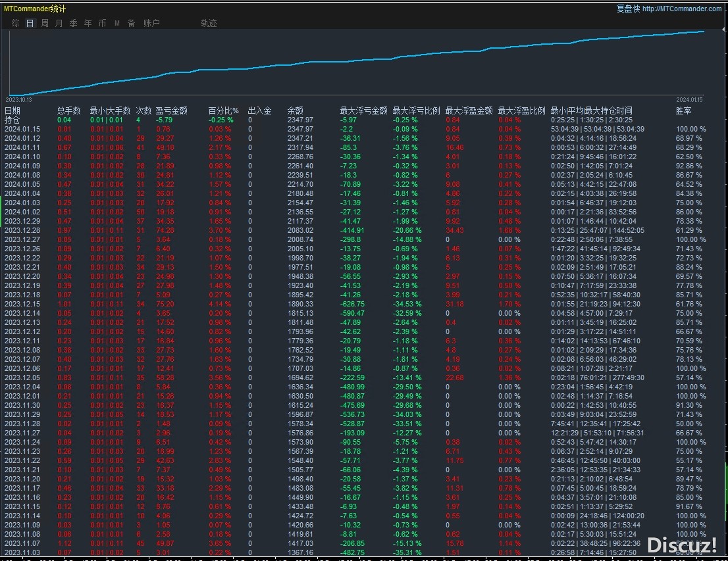Click the win rate 55.17 %
Screen dimensions: 728x561
tap(689, 460)
